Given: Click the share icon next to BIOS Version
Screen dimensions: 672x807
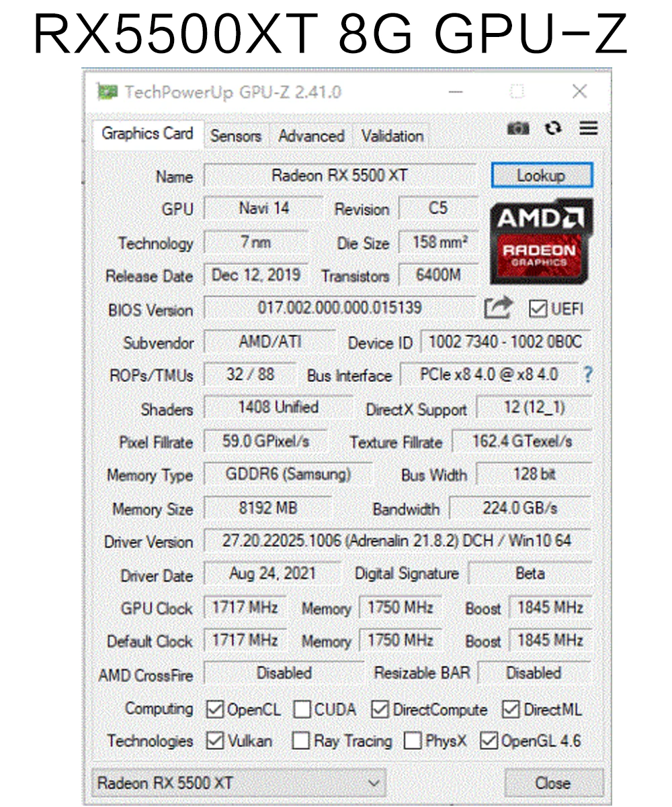Looking at the screenshot, I should point(498,307).
